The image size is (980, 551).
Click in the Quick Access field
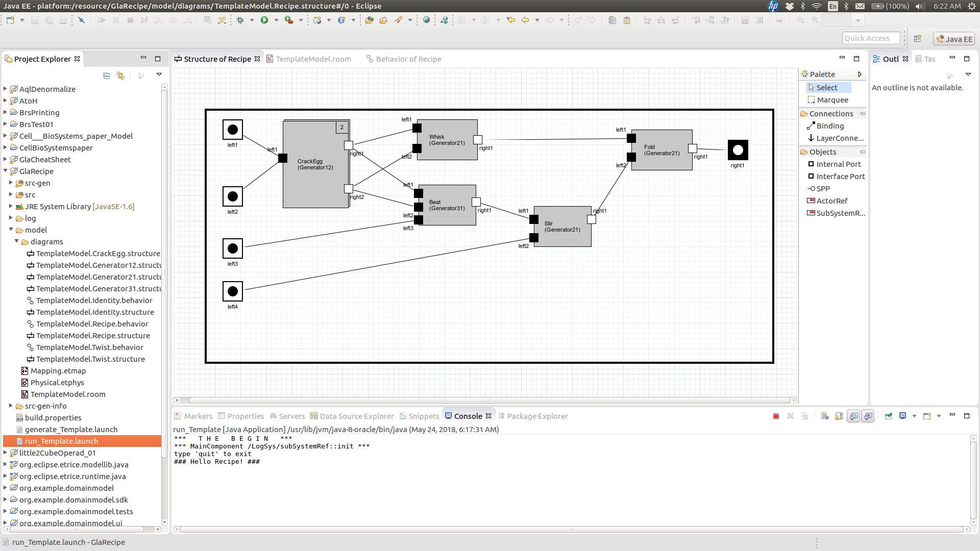[870, 38]
